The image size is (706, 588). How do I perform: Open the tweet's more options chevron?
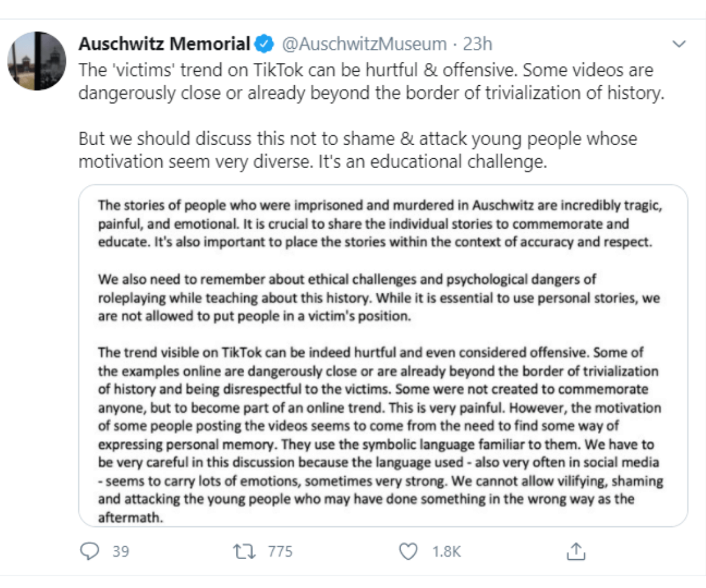tap(679, 44)
